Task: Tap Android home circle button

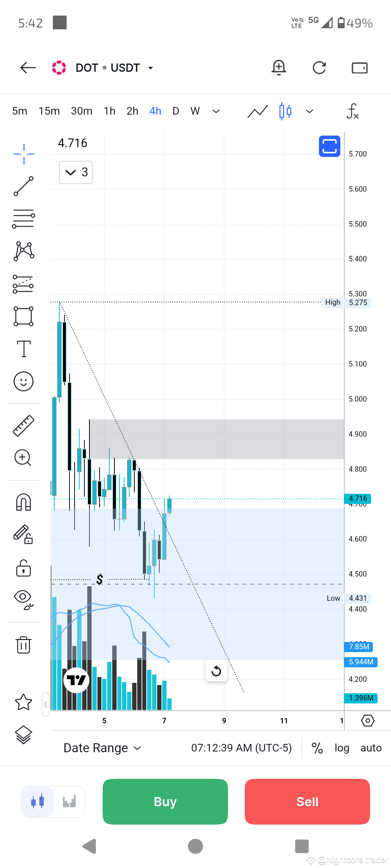Action: point(195,846)
